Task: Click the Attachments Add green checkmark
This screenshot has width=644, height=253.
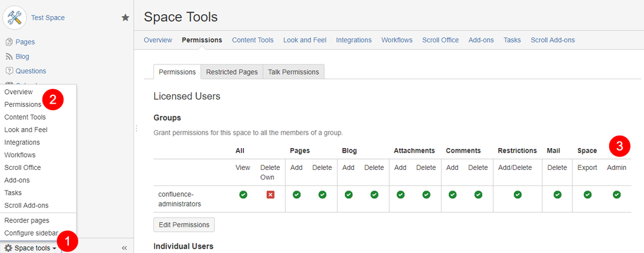Action: point(400,195)
